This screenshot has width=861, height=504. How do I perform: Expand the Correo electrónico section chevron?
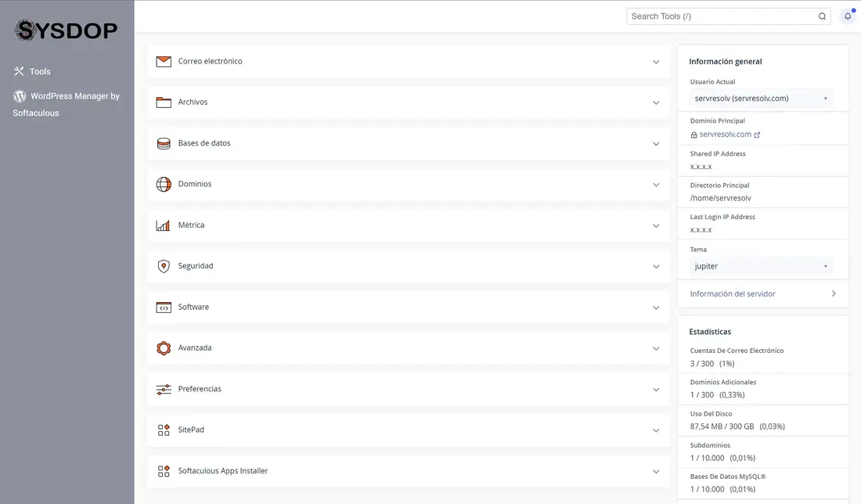[656, 62]
